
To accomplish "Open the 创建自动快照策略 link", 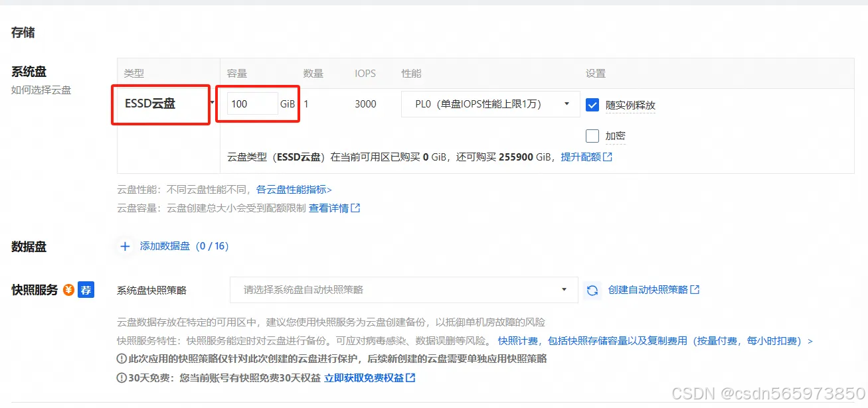I will tap(648, 290).
